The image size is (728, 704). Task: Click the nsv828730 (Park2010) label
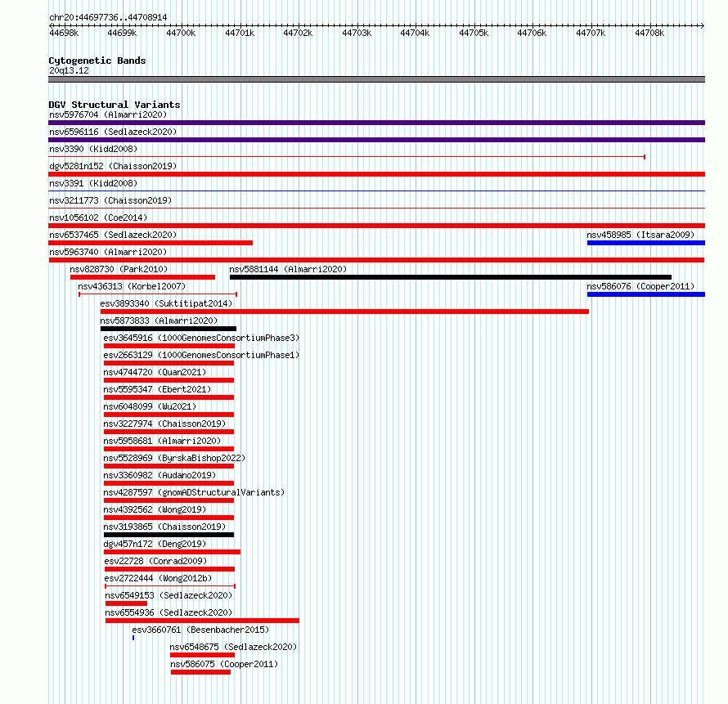[x=119, y=269]
